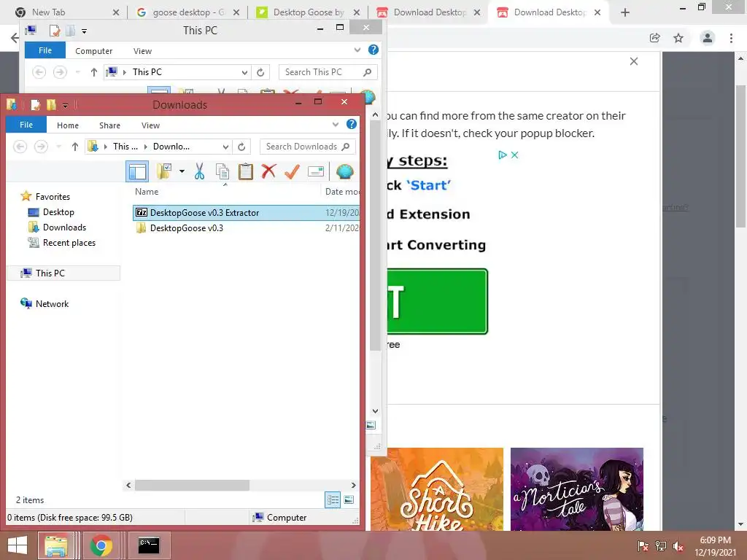The height and width of the screenshot is (560, 747).
Task: Open Quick Access Toolbar dropdown in Downloads title bar
Action: point(65,105)
